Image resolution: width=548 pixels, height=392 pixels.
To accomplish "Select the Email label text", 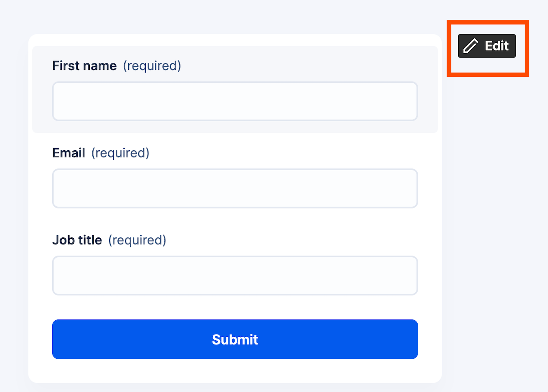I will pyautogui.click(x=69, y=153).
